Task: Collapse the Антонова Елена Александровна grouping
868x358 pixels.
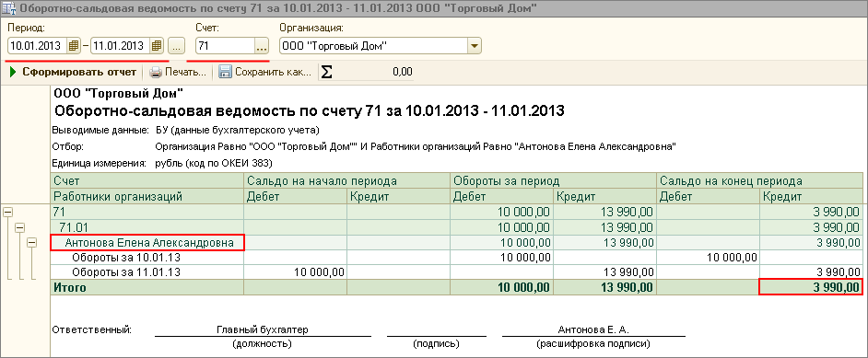Action: point(32,242)
